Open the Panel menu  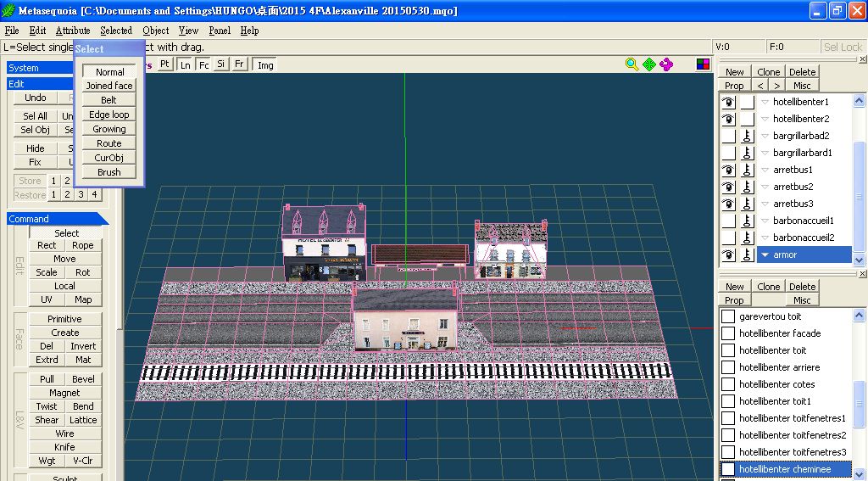pyautogui.click(x=220, y=31)
